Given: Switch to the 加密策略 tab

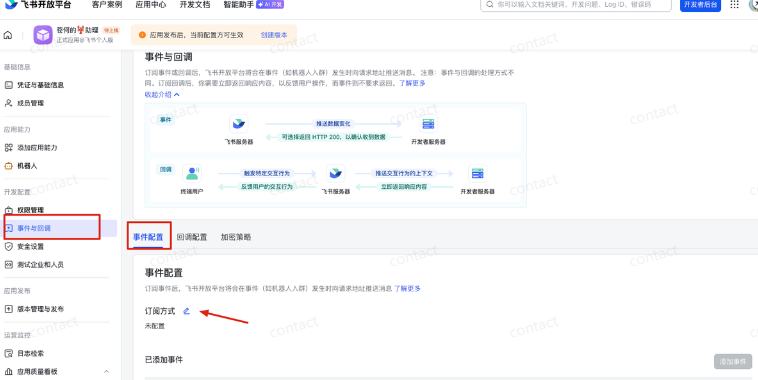Looking at the screenshot, I should tap(236, 237).
